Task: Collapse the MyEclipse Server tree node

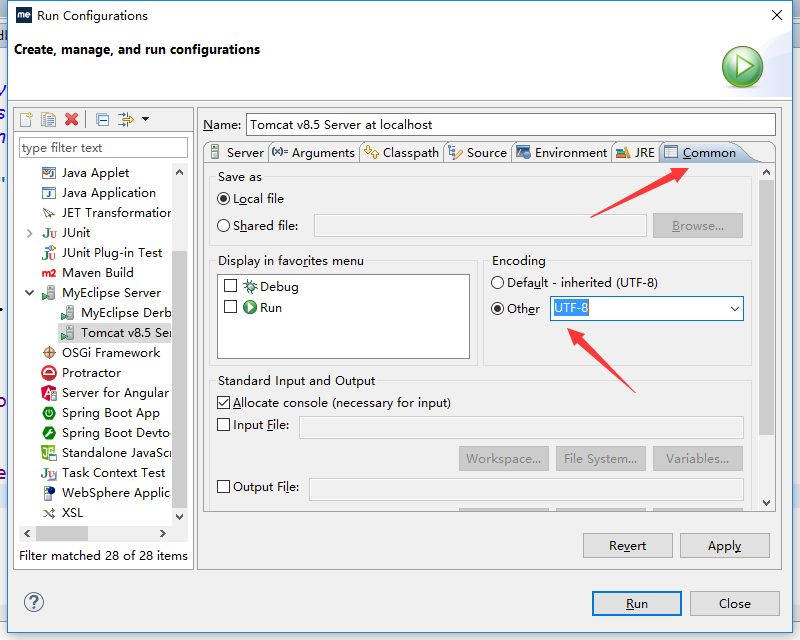Action: 30,293
